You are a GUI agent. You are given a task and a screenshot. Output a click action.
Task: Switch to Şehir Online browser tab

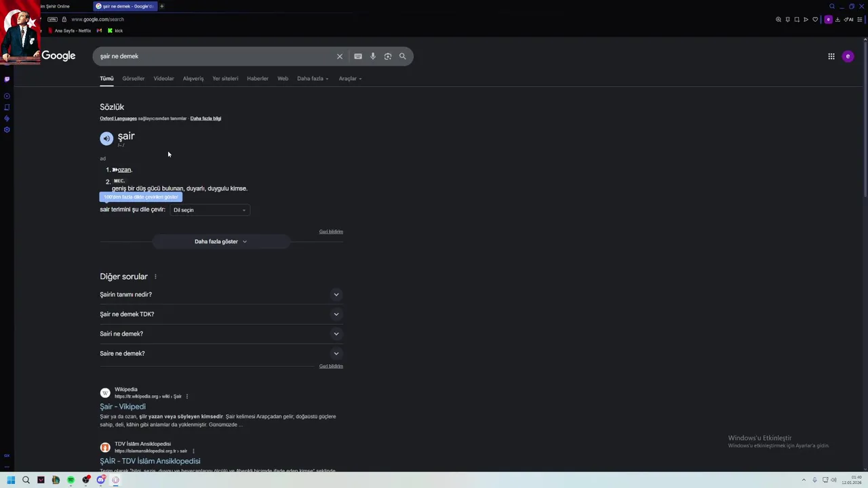click(x=61, y=6)
